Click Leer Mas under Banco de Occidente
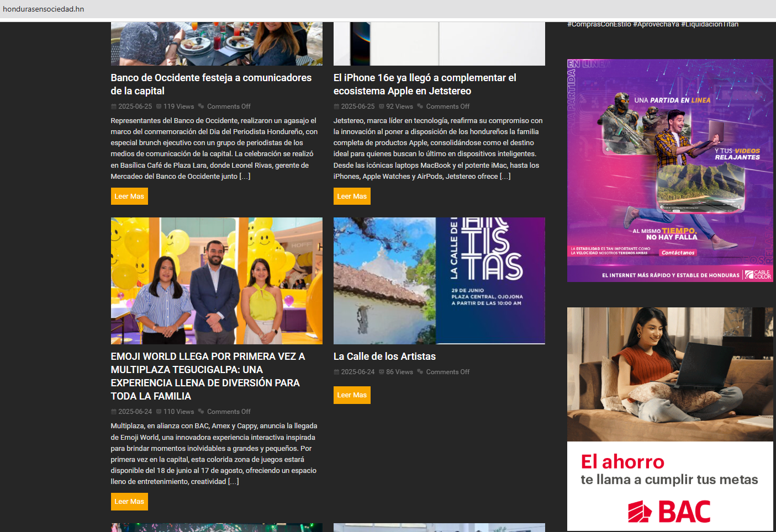This screenshot has height=532, width=776. (129, 196)
